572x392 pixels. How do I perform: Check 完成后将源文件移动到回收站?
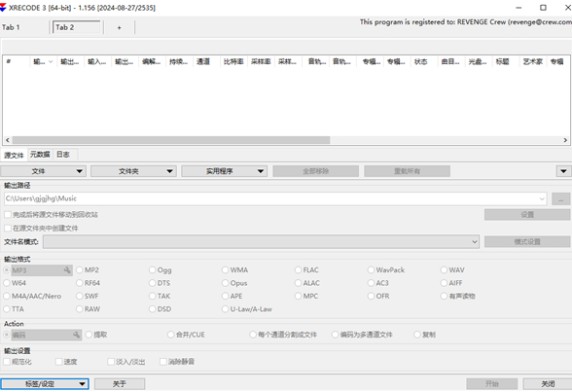tap(51, 215)
